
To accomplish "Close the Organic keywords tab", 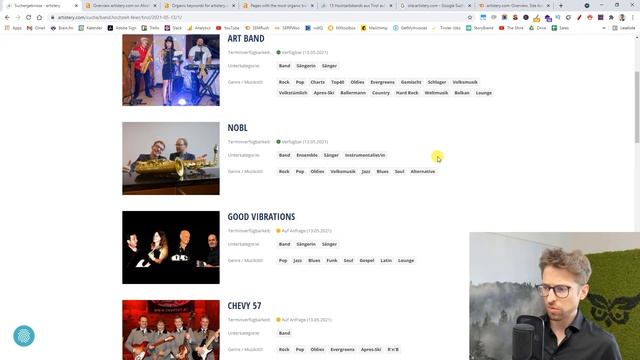I will 233,6.
